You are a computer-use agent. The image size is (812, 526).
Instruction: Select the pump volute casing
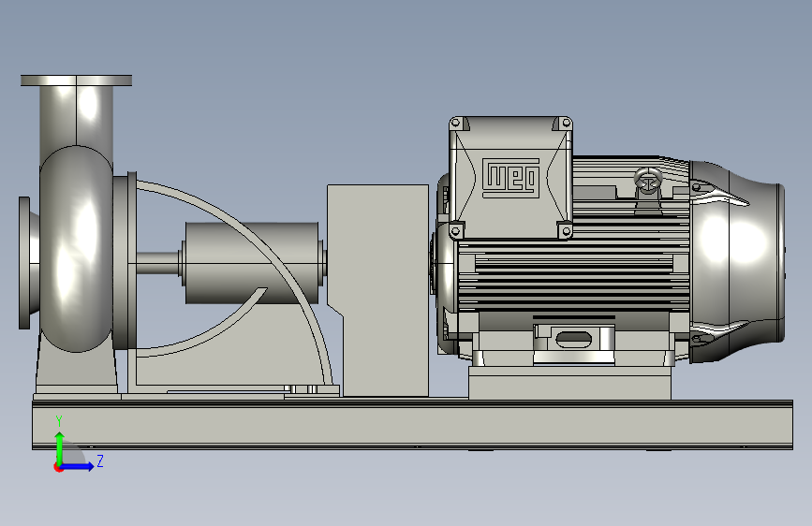click(76, 249)
